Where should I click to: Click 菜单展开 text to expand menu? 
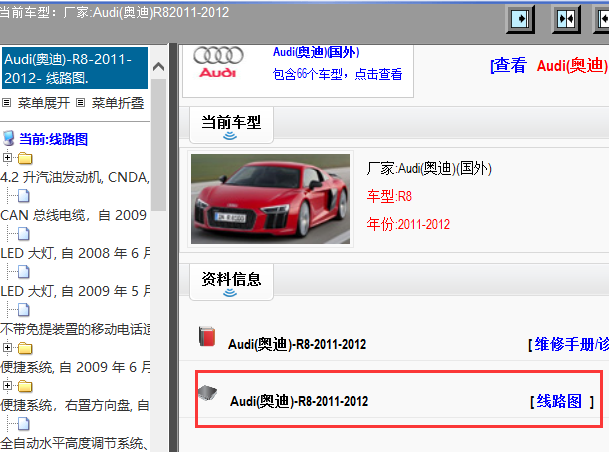click(x=44, y=103)
